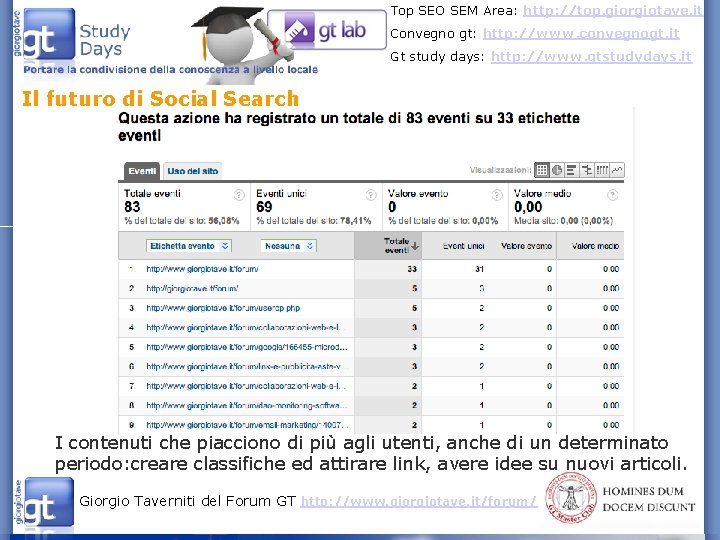
Task: Choose the pivot visualization icon
Action: [602, 170]
